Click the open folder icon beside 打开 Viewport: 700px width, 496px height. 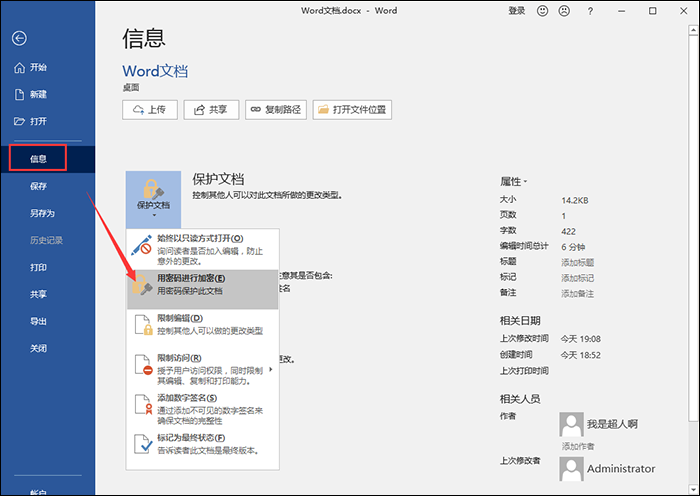[19, 121]
